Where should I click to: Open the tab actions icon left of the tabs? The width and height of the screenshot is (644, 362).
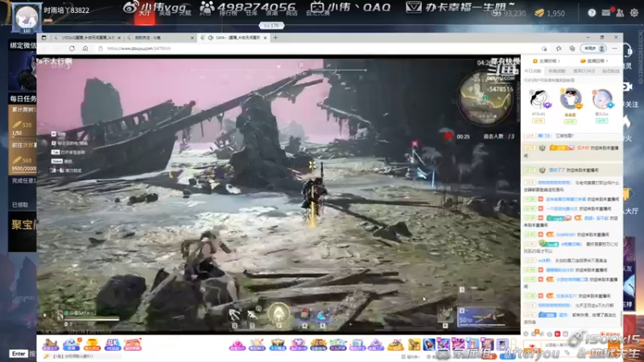(44, 38)
